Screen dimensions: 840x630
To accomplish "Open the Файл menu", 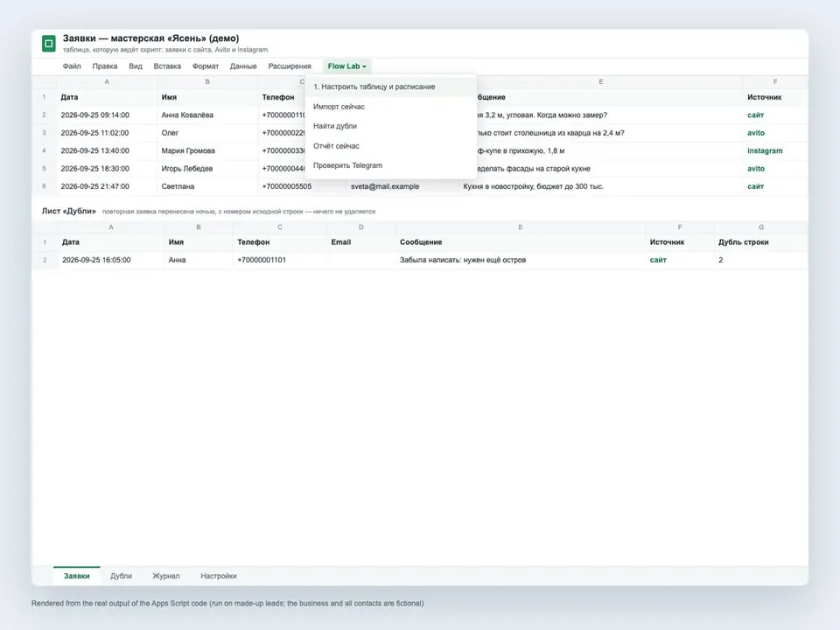I will [72, 66].
